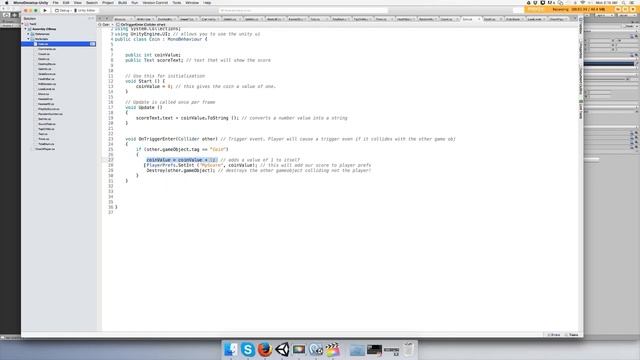
Task: Click the orange recording status bar
Action: tap(581, 9)
